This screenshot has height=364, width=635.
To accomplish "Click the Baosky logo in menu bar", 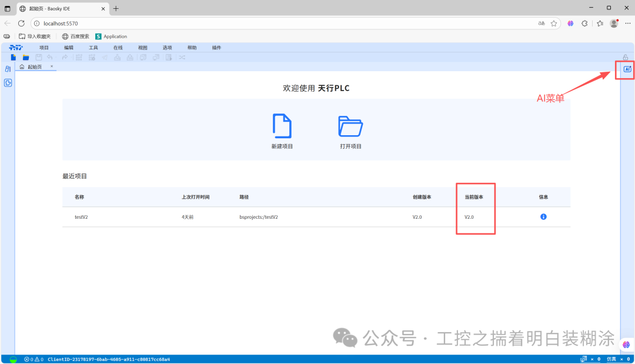I will (16, 48).
